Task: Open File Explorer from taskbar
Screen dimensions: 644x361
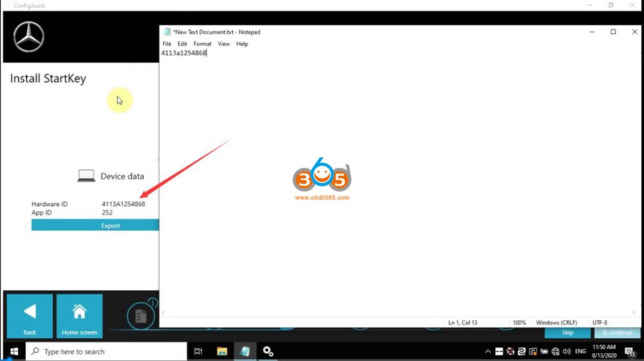Action: click(222, 352)
